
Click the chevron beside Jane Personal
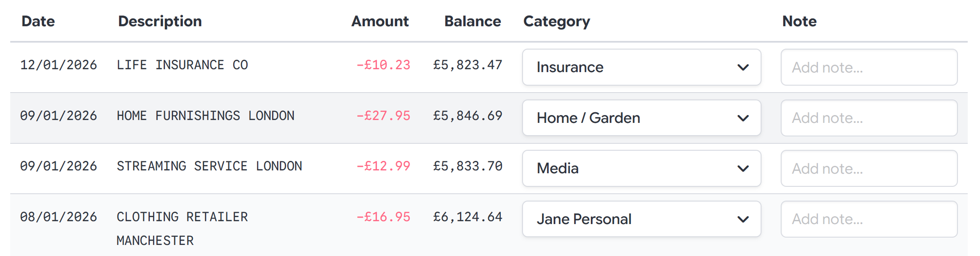(743, 219)
